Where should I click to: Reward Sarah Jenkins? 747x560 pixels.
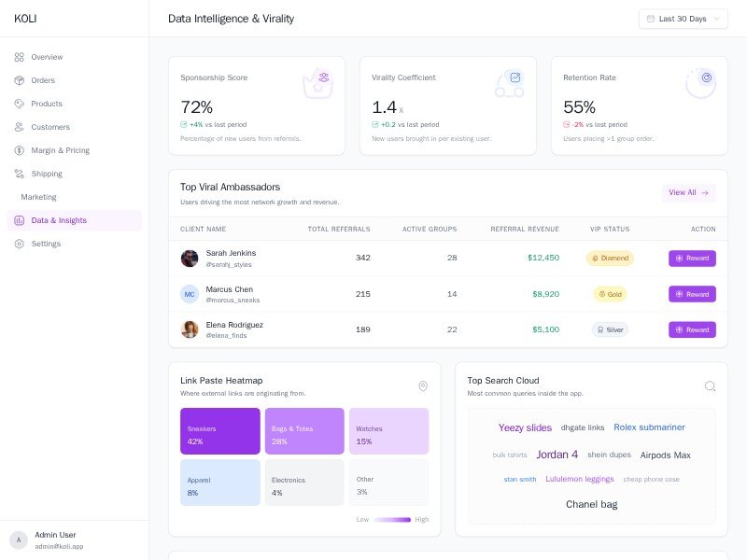click(692, 259)
